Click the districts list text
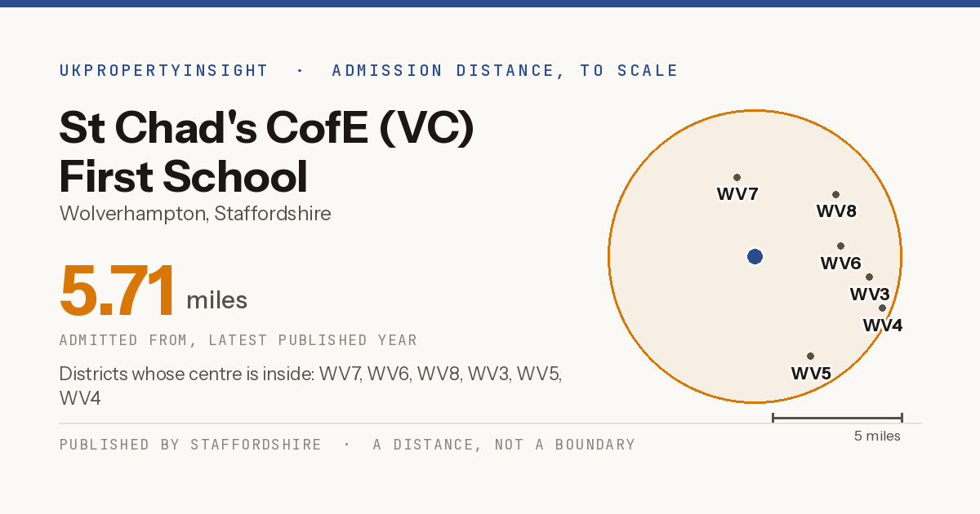 click(310, 387)
